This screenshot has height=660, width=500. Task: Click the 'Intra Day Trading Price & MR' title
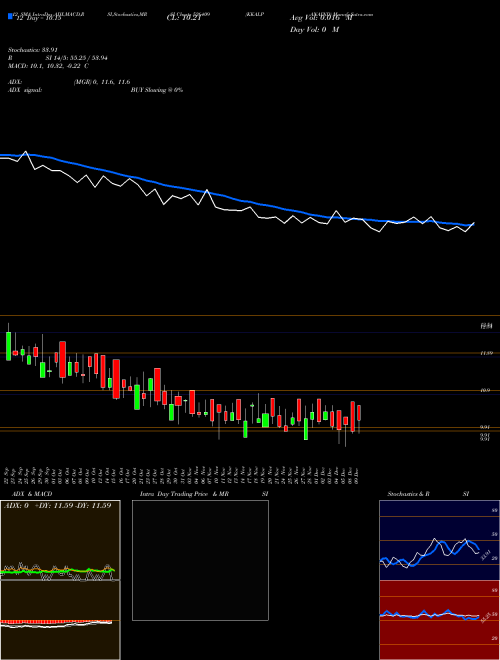[x=184, y=494]
